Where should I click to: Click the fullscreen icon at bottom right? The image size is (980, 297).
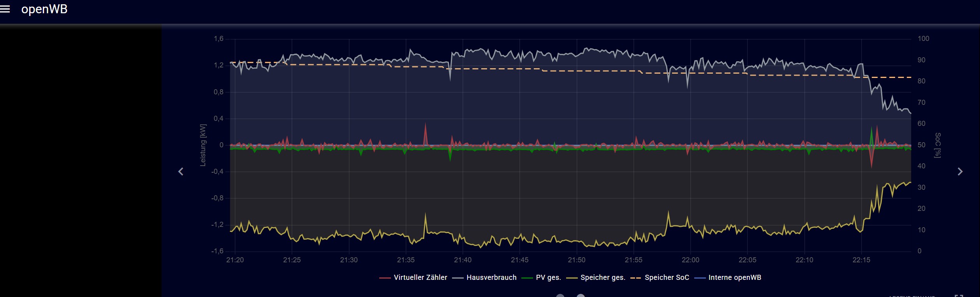pos(959,295)
